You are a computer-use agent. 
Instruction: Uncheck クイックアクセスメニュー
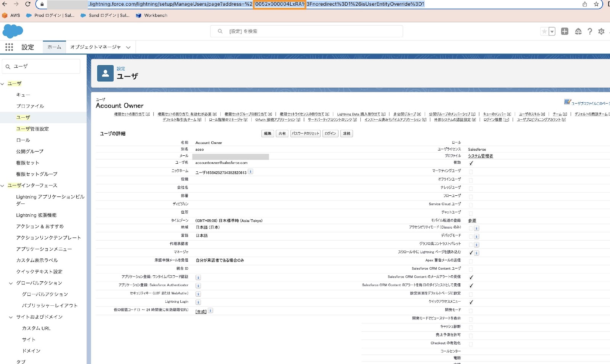point(471,302)
